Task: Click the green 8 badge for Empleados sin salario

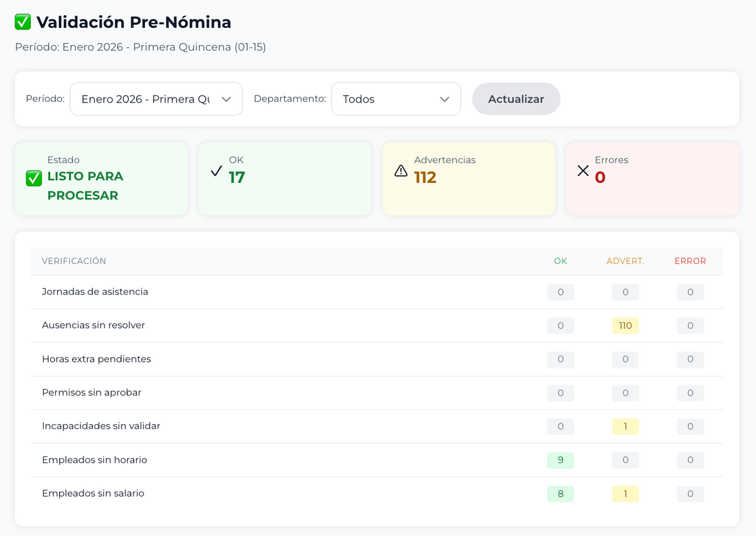Action: tap(560, 494)
